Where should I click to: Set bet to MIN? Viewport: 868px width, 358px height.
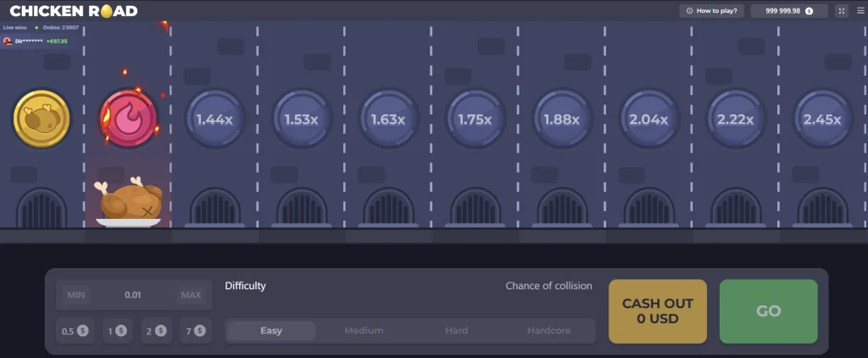coord(75,295)
